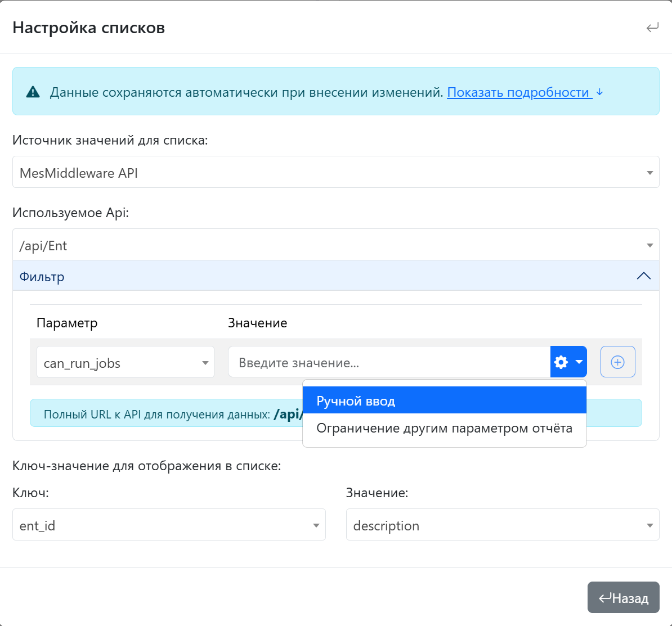Click the Настройка списков dialog title
Image resolution: width=672 pixels, height=626 pixels.
(x=89, y=28)
